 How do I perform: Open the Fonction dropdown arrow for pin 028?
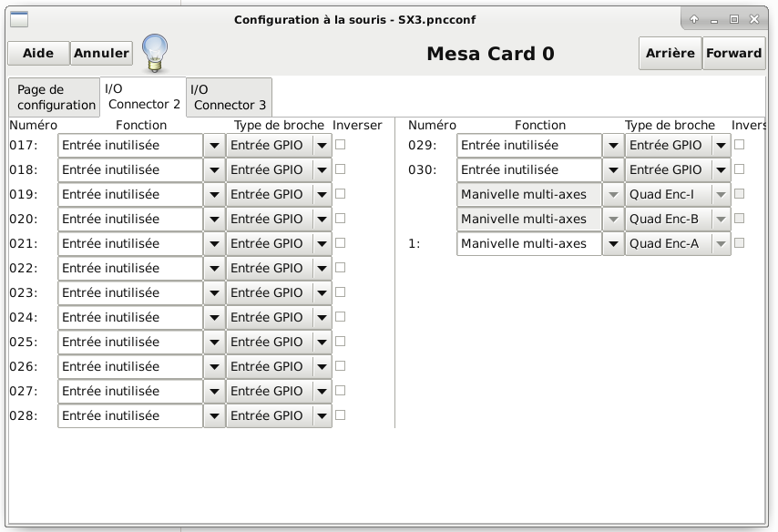coord(214,416)
